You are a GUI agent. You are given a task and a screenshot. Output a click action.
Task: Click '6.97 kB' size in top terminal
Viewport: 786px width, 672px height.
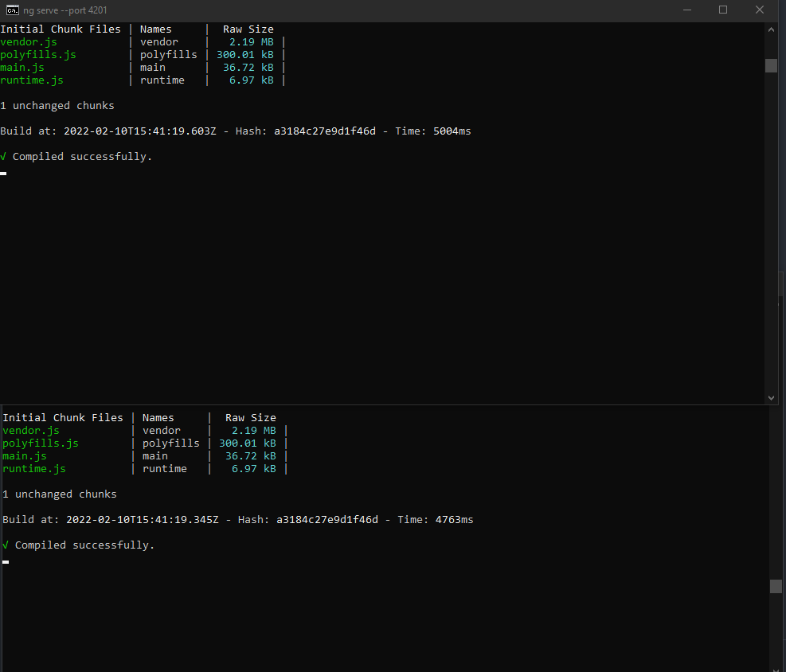(x=252, y=80)
